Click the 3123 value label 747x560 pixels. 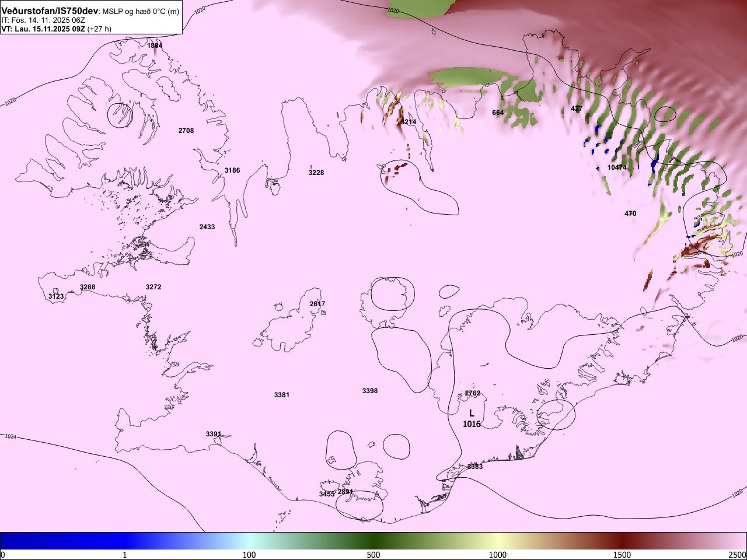coord(56,297)
